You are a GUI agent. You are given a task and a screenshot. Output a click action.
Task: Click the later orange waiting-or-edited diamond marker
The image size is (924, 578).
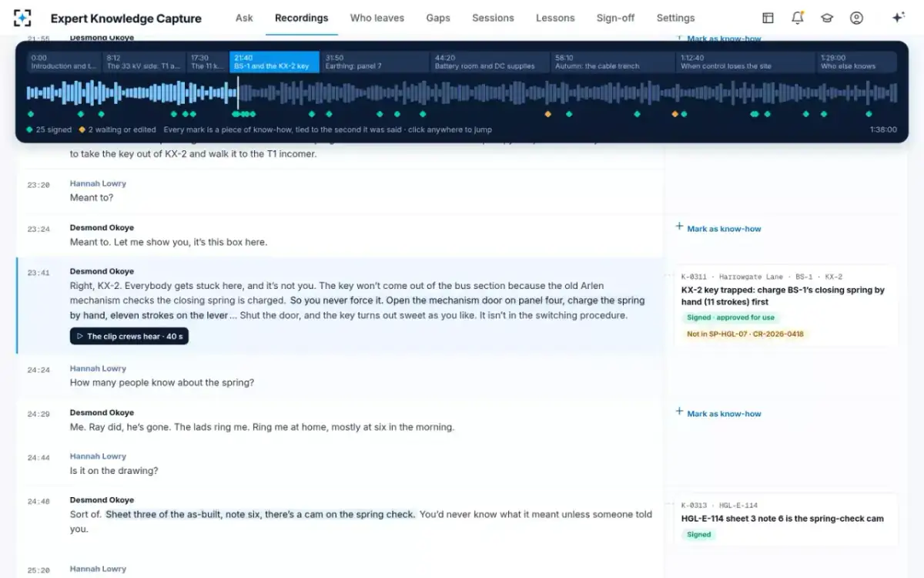pos(675,114)
